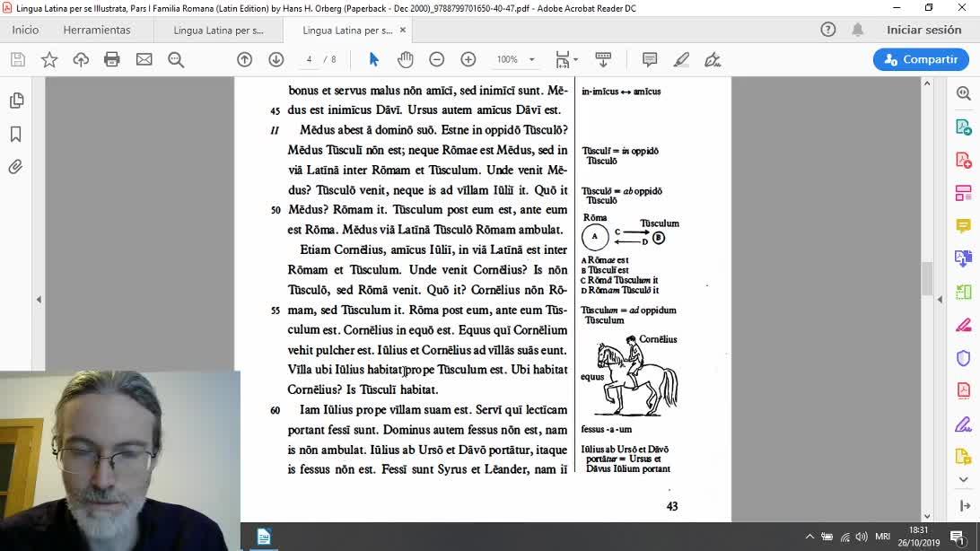This screenshot has width=980, height=551.
Task: Open the fit page options dropdown
Action: pos(566,59)
